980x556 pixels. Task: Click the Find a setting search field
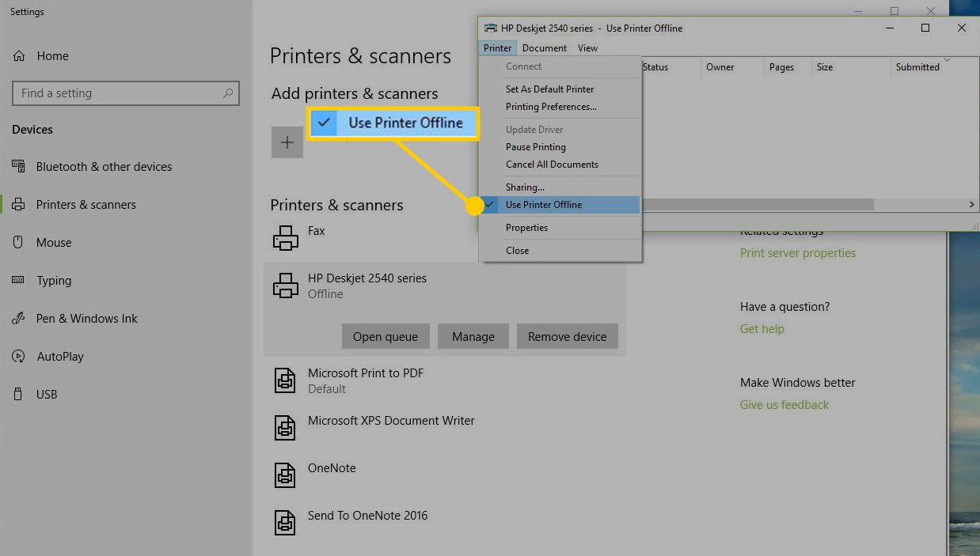126,93
